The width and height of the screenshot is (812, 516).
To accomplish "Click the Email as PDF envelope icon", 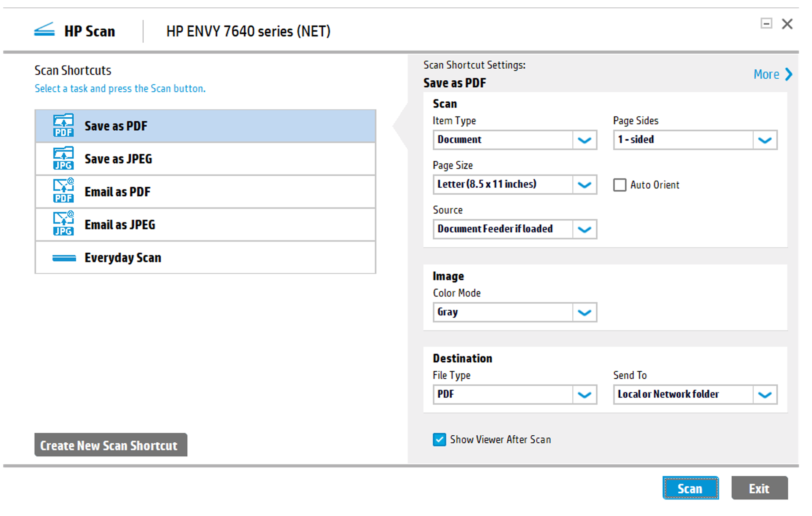I will pyautogui.click(x=63, y=191).
